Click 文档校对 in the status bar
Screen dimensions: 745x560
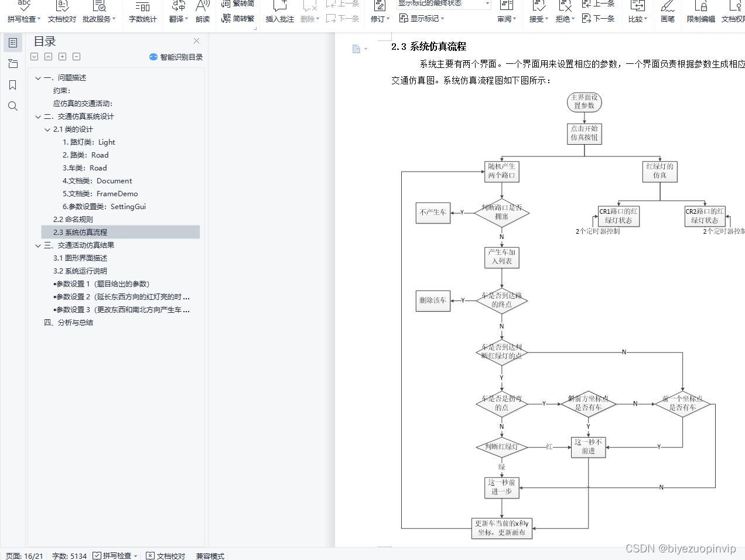click(166, 556)
